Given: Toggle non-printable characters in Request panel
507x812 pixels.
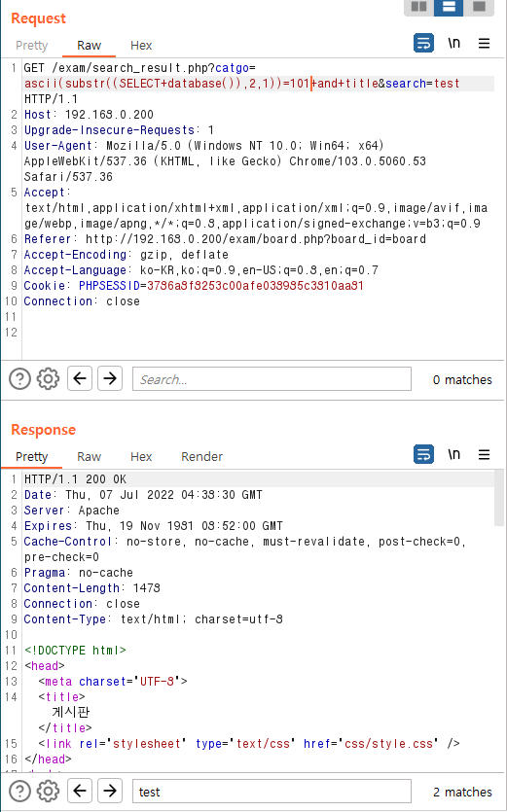Looking at the screenshot, I should click(x=454, y=43).
